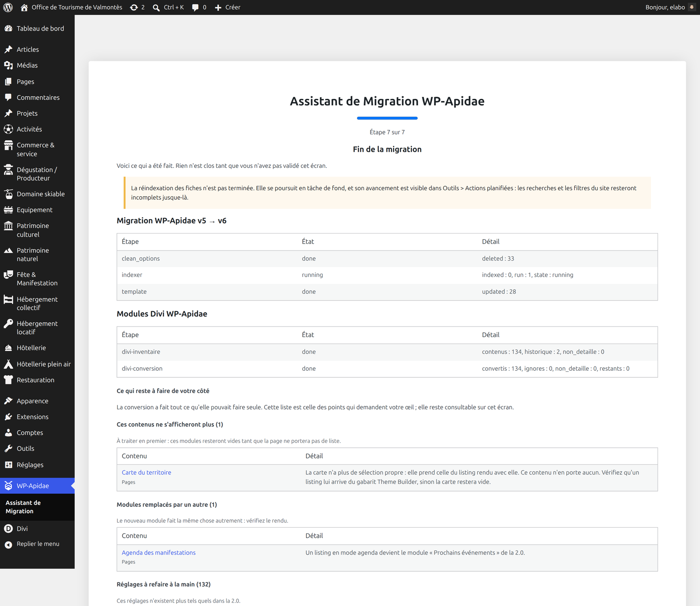Open the Agenda des manifestations link
Viewport: 700px width, 606px height.
tap(159, 553)
